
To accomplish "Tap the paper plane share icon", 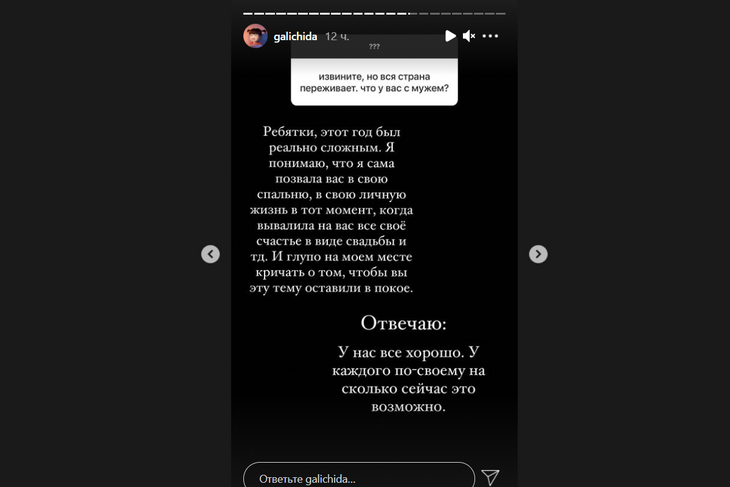I will pos(490,477).
